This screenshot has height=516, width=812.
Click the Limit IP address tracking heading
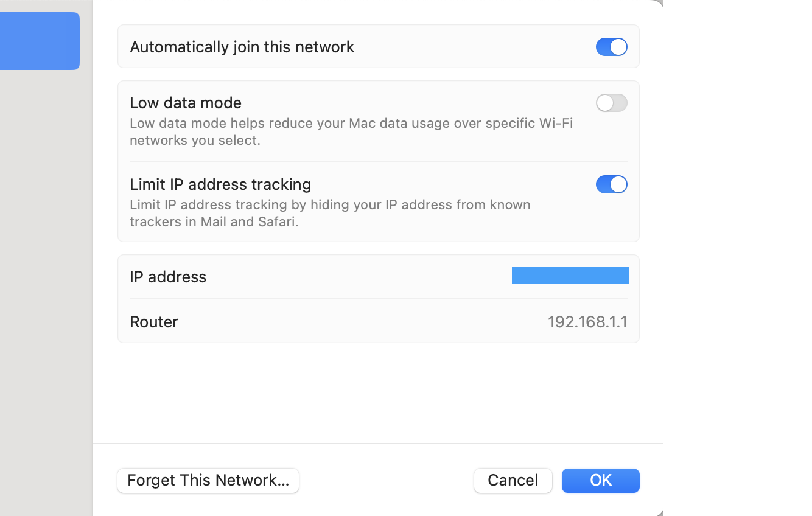220,184
